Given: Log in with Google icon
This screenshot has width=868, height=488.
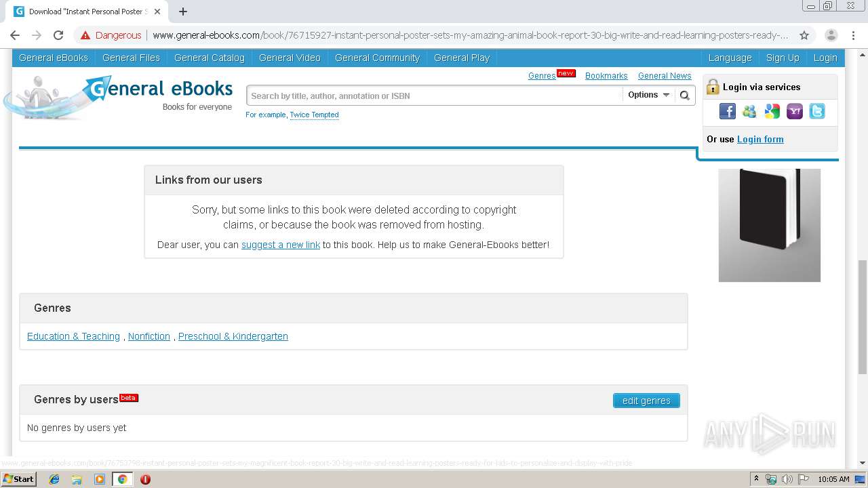Looking at the screenshot, I should pos(772,111).
